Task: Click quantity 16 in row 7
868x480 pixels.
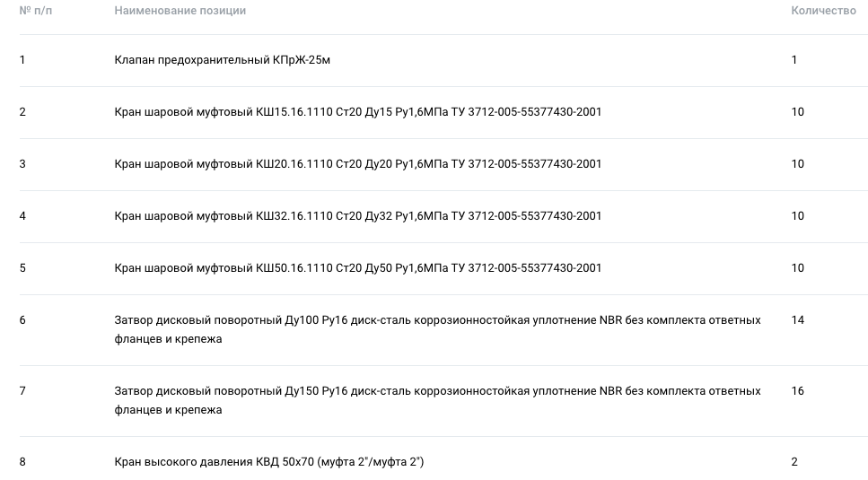Action: coord(797,391)
